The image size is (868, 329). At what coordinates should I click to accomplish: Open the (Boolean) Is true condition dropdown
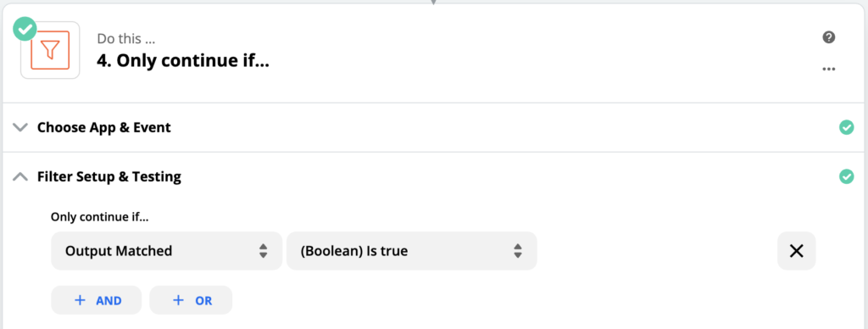(x=411, y=251)
